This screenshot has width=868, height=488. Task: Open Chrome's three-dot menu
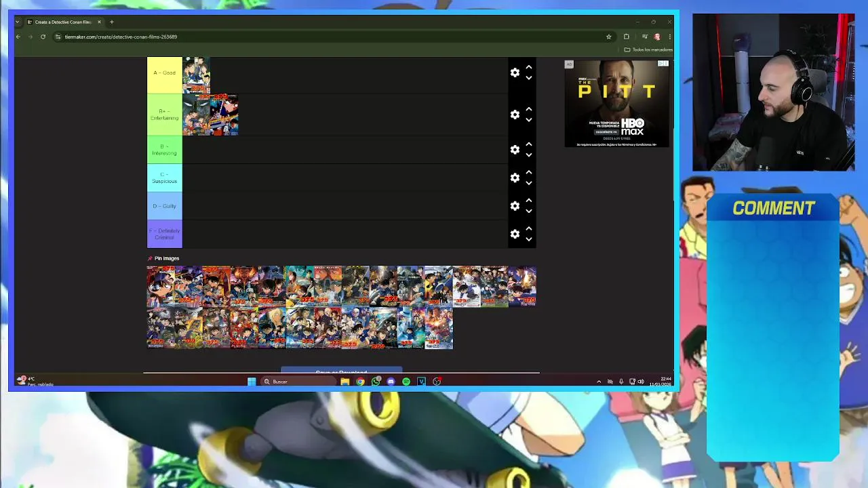[x=669, y=37]
